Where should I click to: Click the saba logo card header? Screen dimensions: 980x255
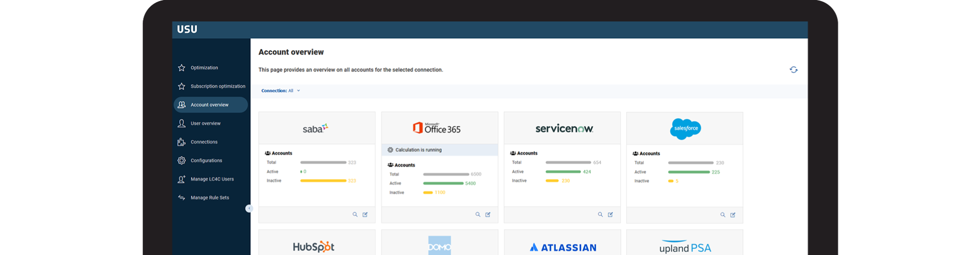click(x=317, y=129)
